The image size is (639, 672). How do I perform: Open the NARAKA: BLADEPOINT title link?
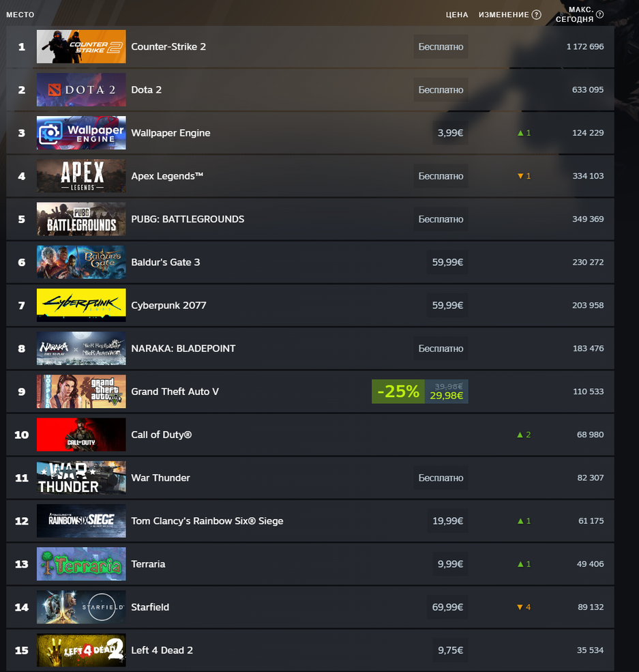click(x=183, y=349)
